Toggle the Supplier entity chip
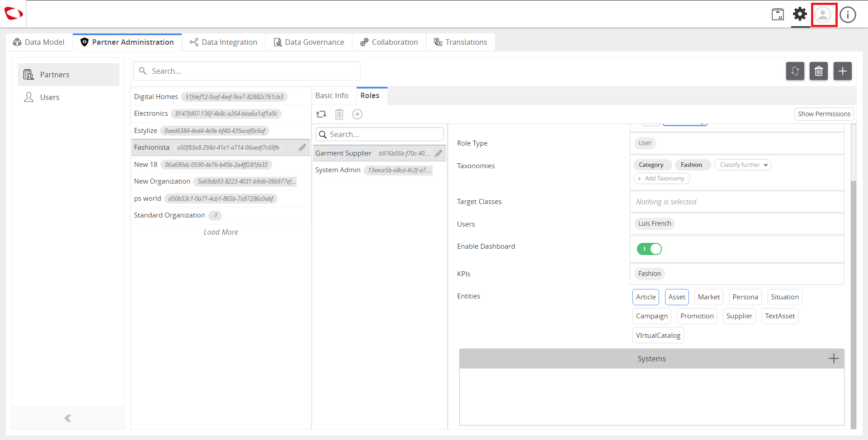Screen dimensions: 868x440 (739, 316)
